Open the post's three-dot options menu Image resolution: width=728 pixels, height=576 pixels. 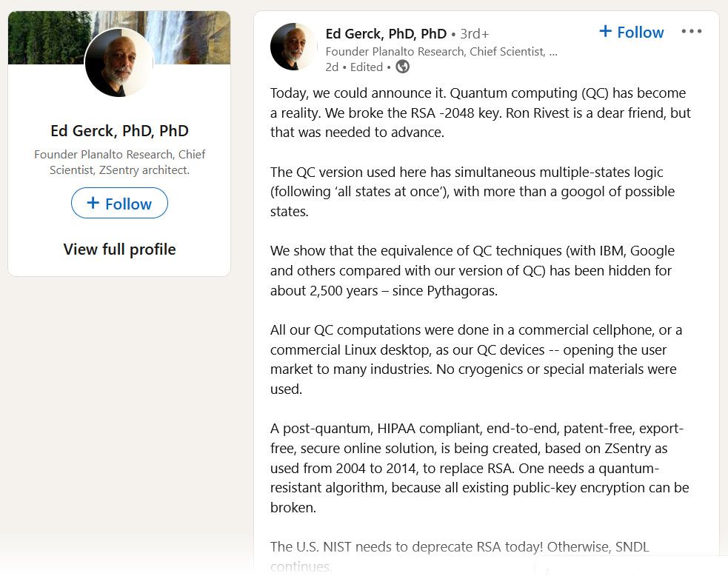point(691,32)
